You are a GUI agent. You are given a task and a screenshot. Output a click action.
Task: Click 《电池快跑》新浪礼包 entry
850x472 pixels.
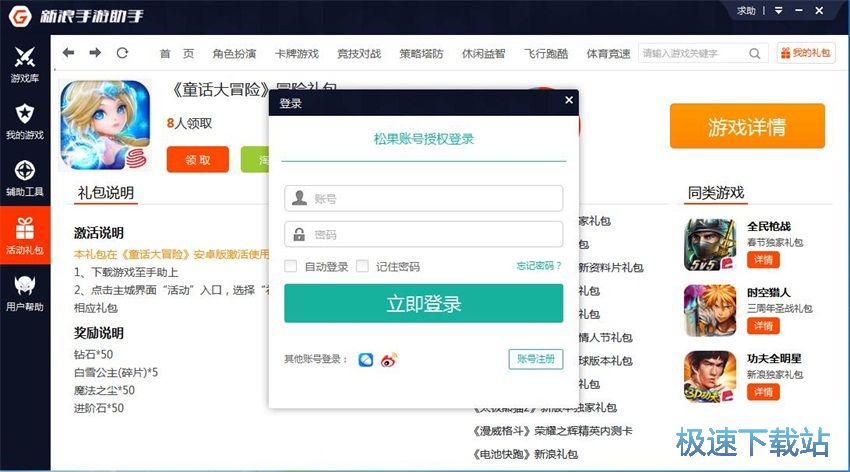pyautogui.click(x=525, y=454)
